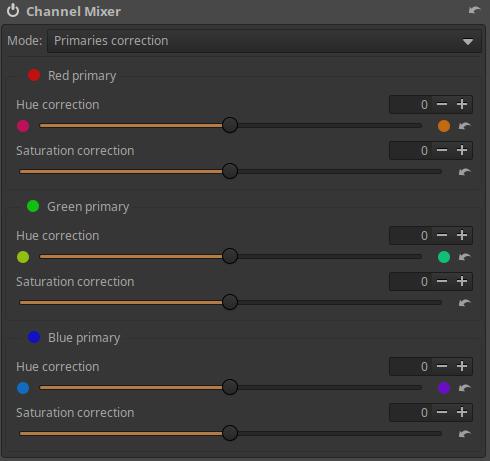Screen dimensions: 490x461
Task: Increase Red primary Hue correction with plus
Action: 462,104
